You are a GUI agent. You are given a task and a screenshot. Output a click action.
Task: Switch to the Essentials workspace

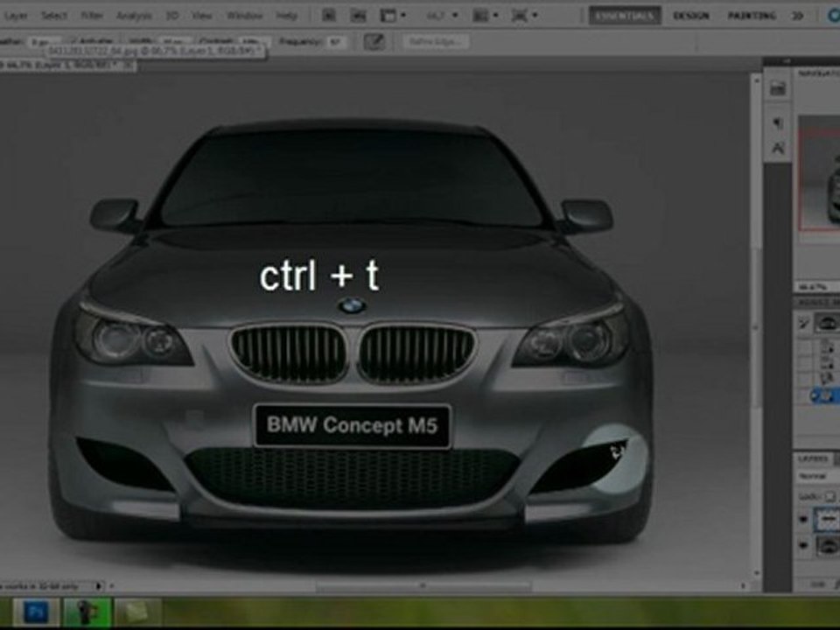point(625,16)
